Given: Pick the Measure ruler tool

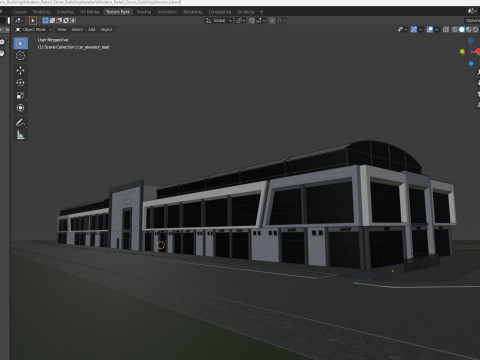Looking at the screenshot, I should 21,135.
